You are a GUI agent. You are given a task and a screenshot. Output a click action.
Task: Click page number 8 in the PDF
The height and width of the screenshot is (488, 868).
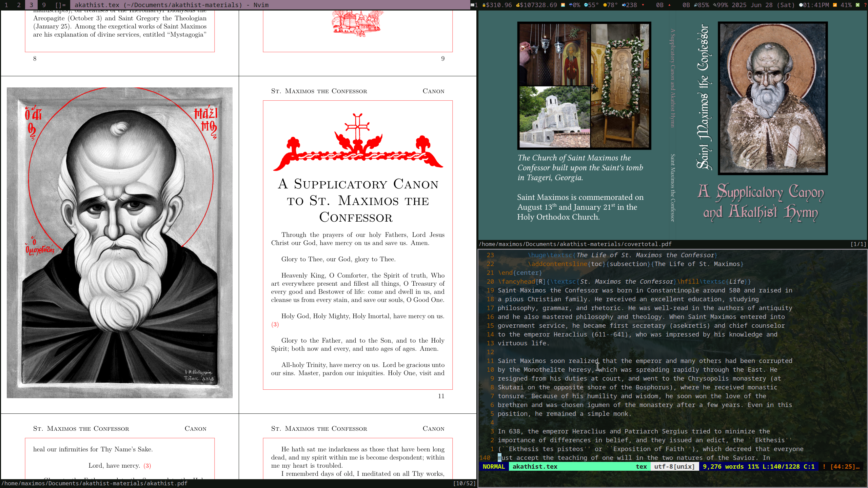tap(35, 59)
